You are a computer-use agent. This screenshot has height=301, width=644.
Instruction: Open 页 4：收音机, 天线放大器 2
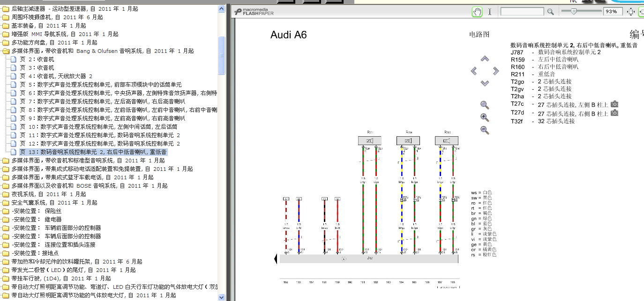(56, 76)
